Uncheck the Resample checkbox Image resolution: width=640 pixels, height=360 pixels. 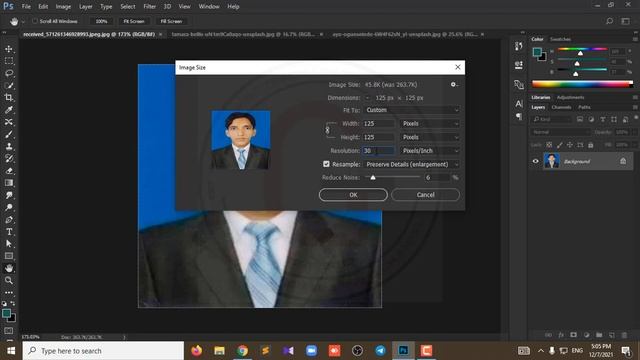tap(326, 164)
